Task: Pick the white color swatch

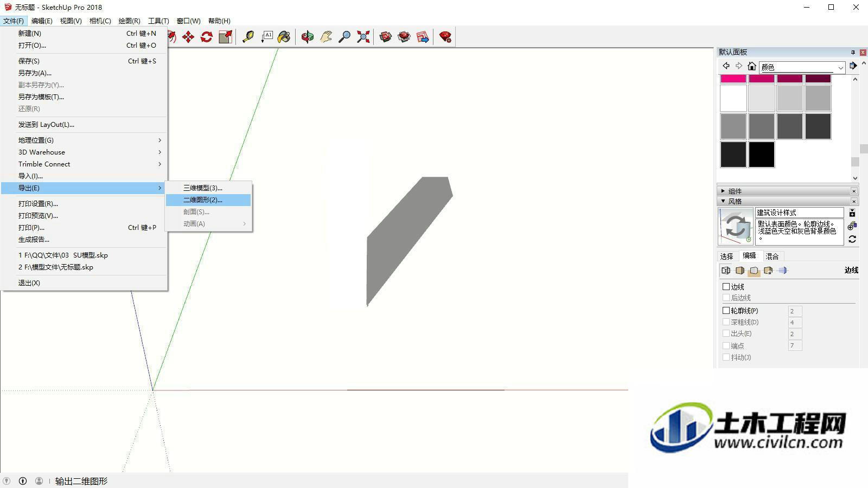Action: click(x=733, y=98)
